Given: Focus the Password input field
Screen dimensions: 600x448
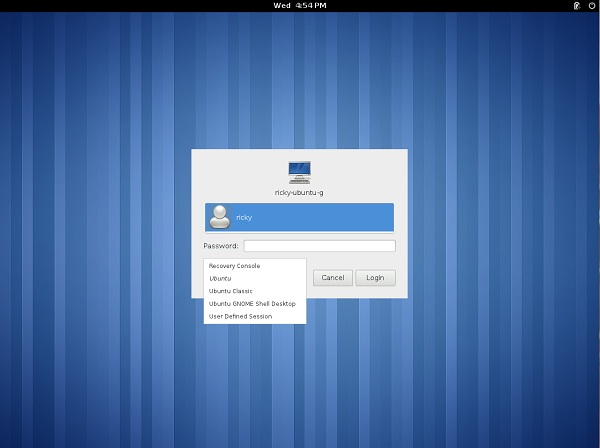Looking at the screenshot, I should click(319, 246).
